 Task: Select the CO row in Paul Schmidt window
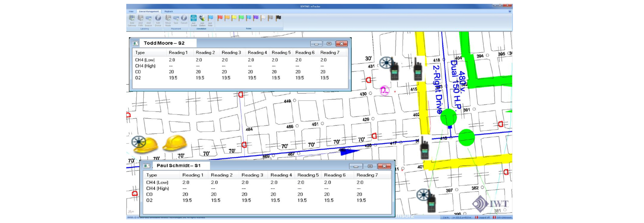pyautogui.click(x=267, y=194)
